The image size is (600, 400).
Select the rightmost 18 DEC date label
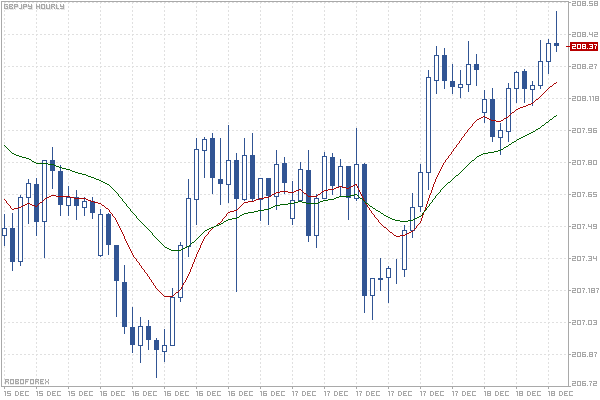(x=562, y=394)
